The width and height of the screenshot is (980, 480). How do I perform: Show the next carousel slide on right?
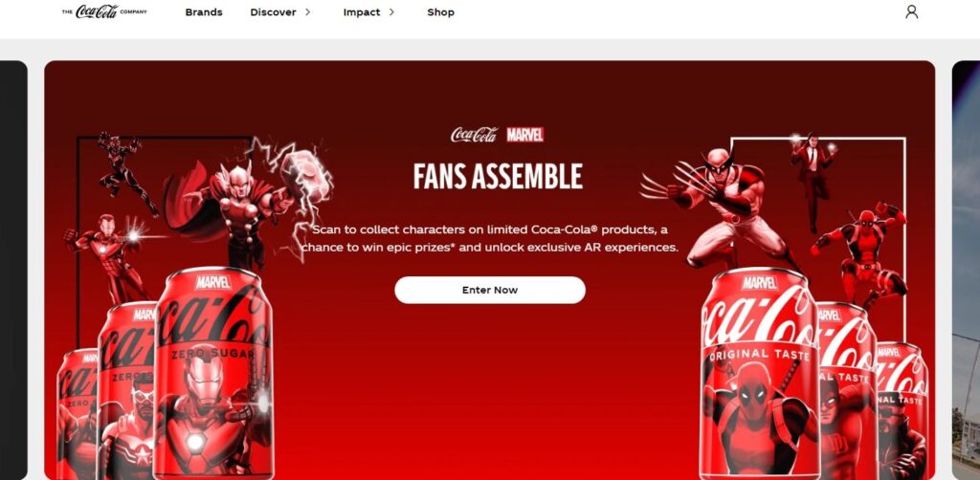pyautogui.click(x=966, y=271)
